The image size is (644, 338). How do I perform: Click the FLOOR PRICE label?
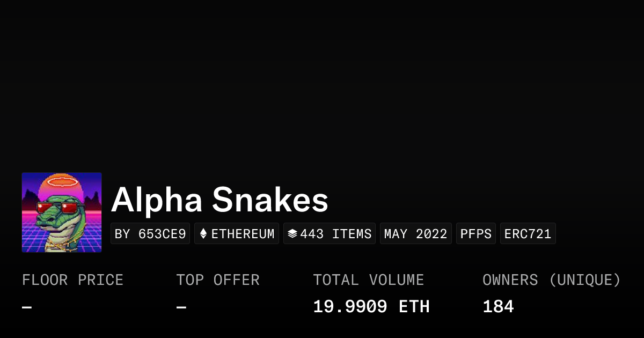[x=72, y=280]
